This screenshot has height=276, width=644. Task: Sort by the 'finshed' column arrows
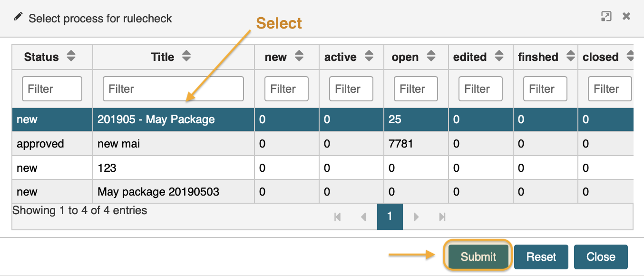570,57
